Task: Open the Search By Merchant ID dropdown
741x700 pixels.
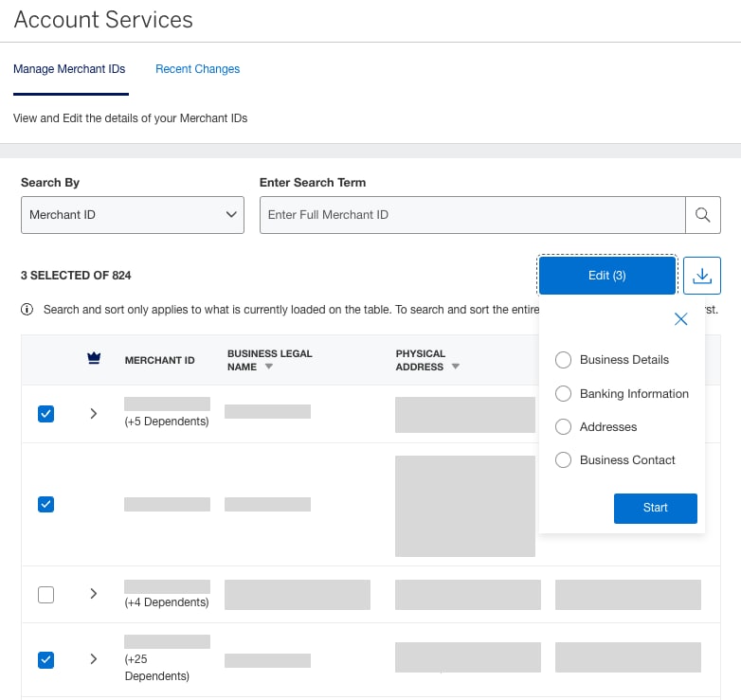Action: point(133,215)
